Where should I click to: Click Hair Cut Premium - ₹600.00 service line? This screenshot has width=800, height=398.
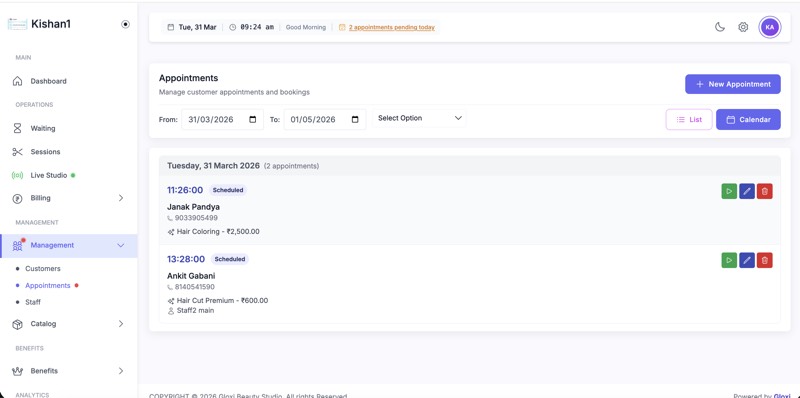[222, 301]
